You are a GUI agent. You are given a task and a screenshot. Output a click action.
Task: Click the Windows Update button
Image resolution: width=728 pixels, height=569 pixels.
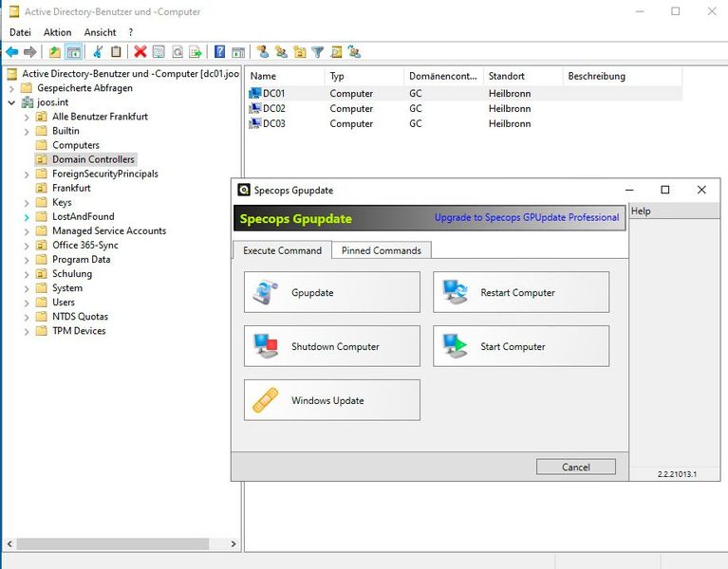pos(332,400)
